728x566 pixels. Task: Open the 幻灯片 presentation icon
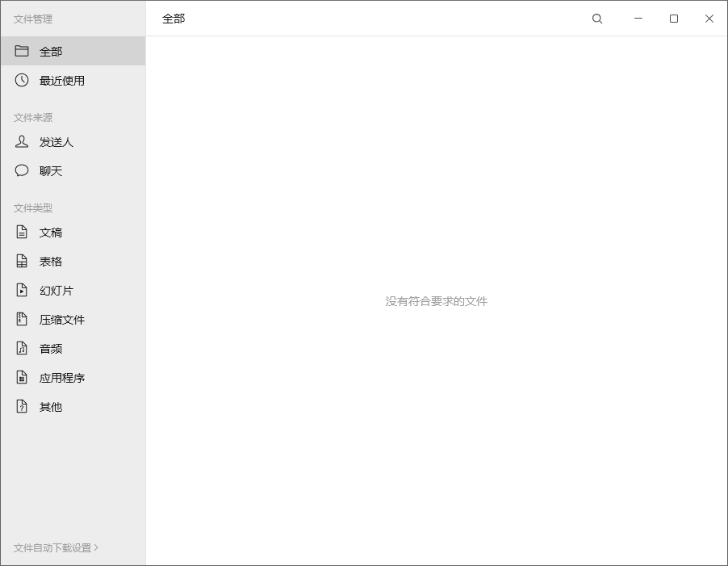21,290
